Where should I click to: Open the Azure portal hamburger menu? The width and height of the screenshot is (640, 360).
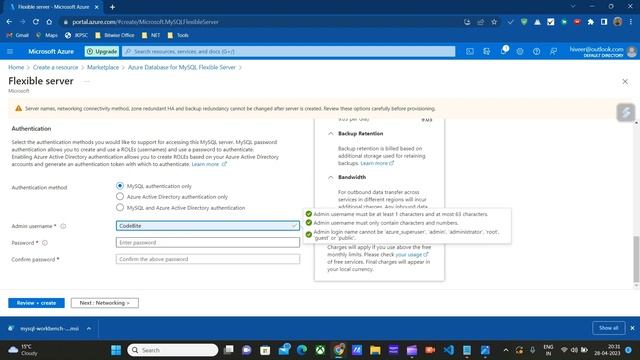(x=10, y=51)
